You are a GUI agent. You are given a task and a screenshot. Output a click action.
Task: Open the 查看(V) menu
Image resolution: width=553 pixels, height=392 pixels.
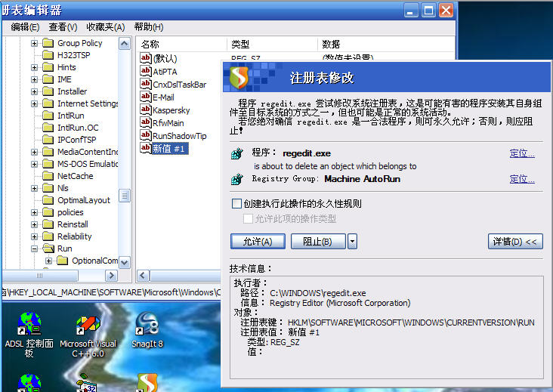tap(63, 27)
